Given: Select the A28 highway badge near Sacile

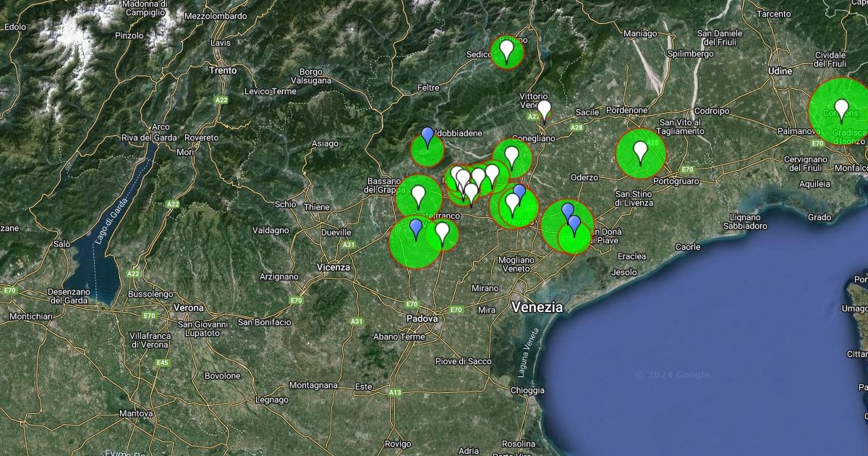Looking at the screenshot, I should pos(576,127).
